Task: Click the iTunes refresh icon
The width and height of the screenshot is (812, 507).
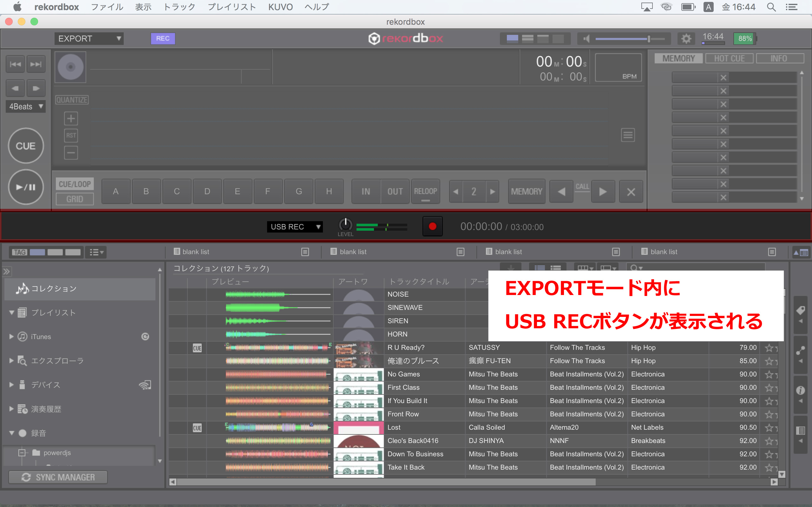Action: pyautogui.click(x=145, y=336)
